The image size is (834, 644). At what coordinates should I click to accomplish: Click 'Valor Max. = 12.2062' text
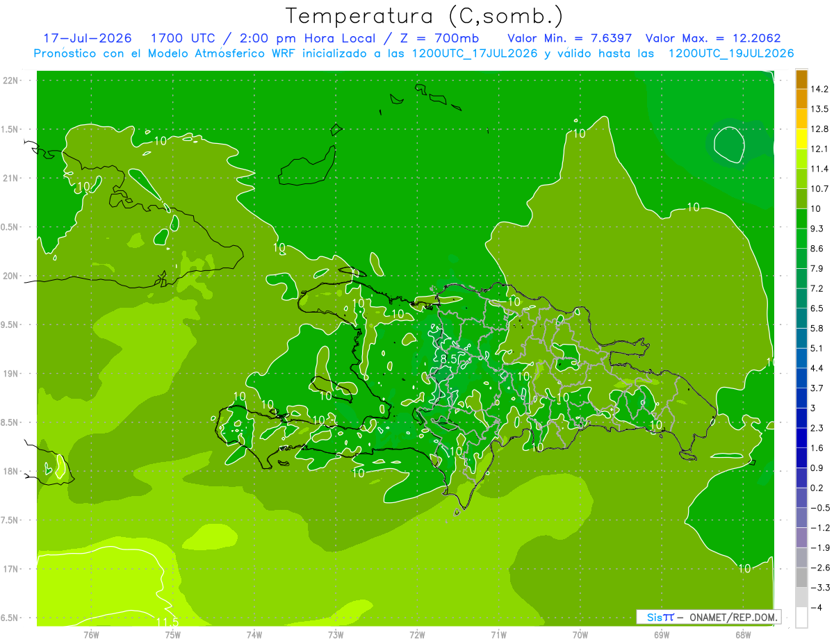713,38
